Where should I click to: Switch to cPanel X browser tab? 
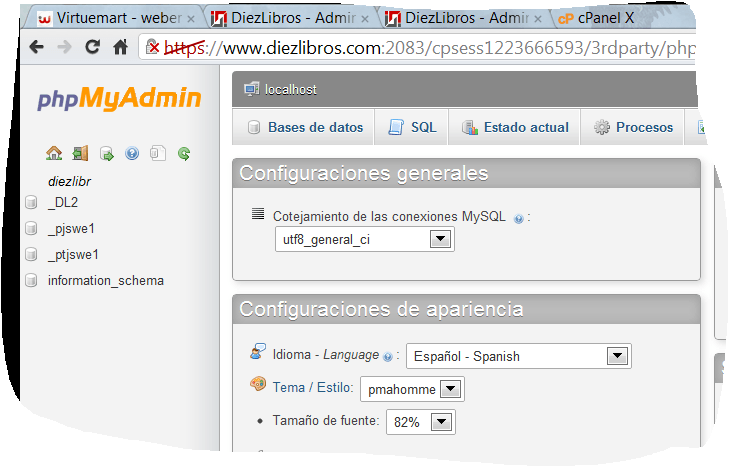click(x=623, y=18)
